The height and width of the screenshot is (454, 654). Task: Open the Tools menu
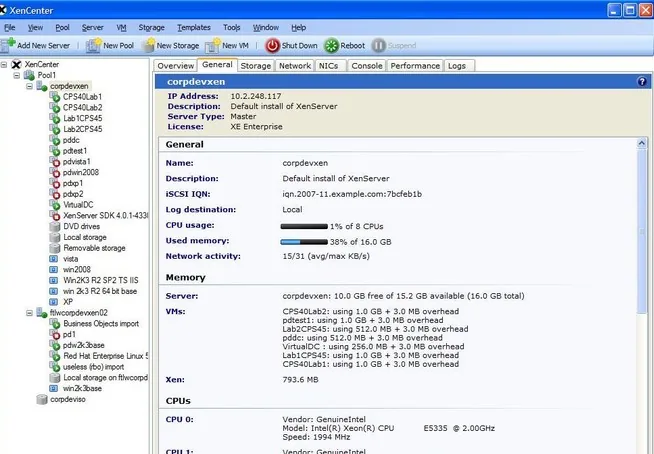[x=231, y=28]
